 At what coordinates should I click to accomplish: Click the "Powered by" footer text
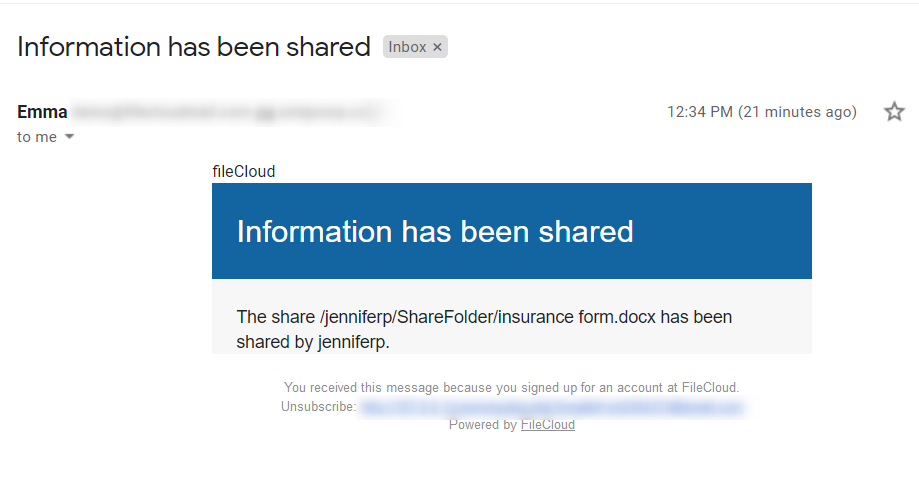pyautogui.click(x=482, y=424)
